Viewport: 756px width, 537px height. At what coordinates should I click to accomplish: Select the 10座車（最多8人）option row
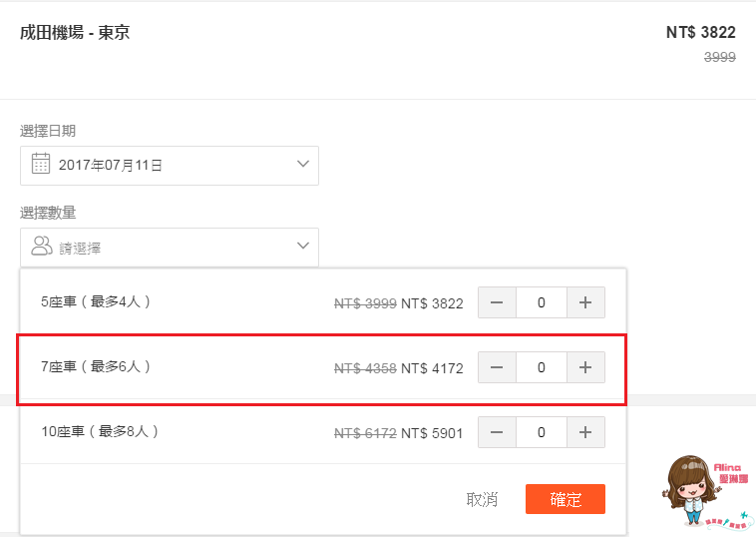(323, 432)
